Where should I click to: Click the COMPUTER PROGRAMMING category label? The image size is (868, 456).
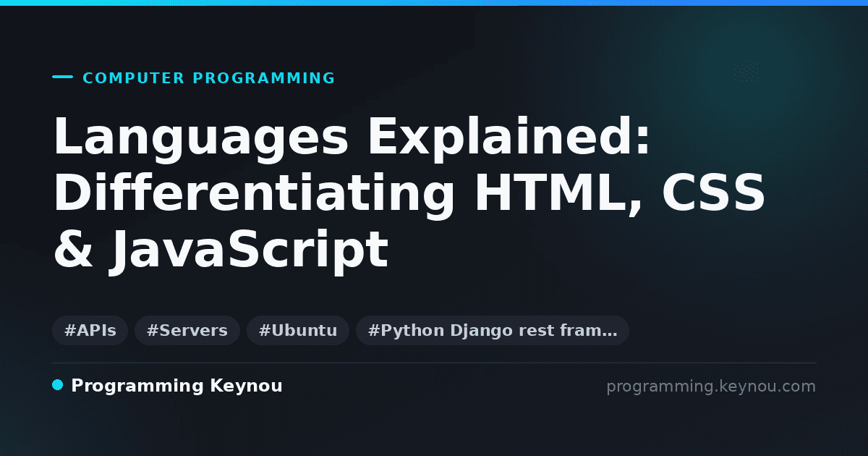209,78
